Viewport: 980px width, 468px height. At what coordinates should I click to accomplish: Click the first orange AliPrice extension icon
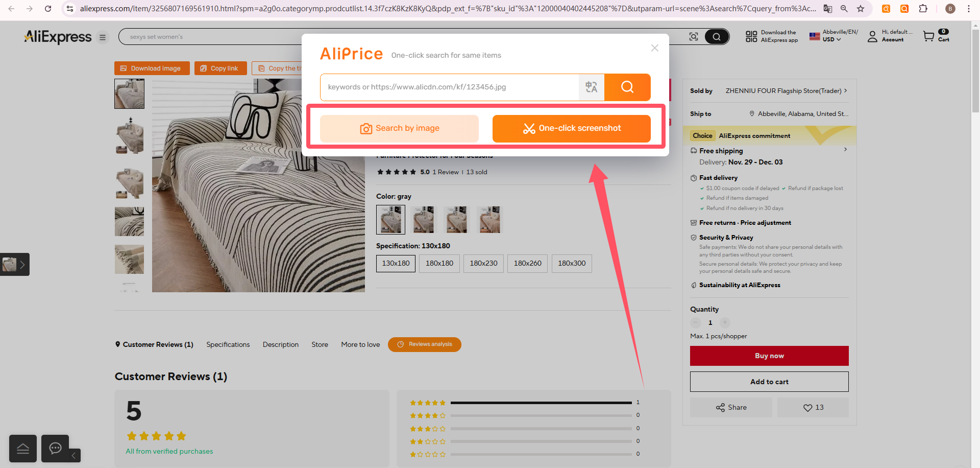(x=886, y=9)
